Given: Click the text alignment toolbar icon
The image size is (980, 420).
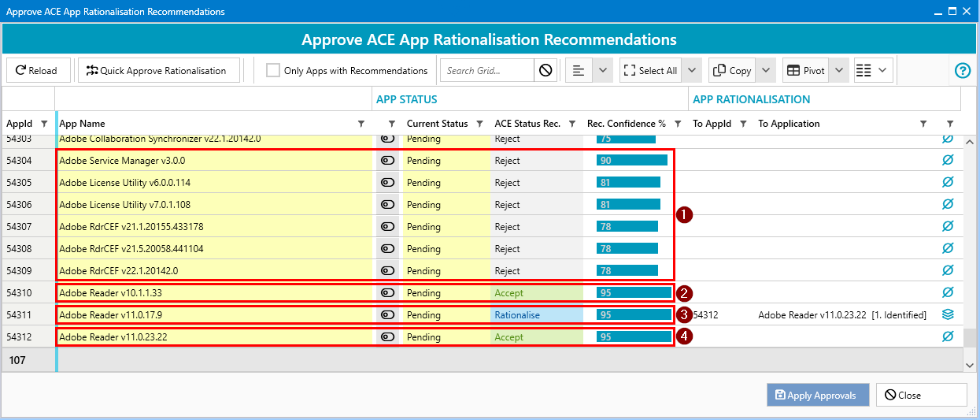Looking at the screenshot, I should tap(579, 70).
